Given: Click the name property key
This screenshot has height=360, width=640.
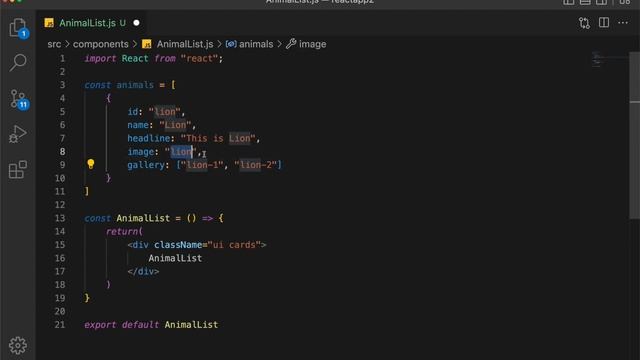Looking at the screenshot, I should pyautogui.click(x=138, y=125).
